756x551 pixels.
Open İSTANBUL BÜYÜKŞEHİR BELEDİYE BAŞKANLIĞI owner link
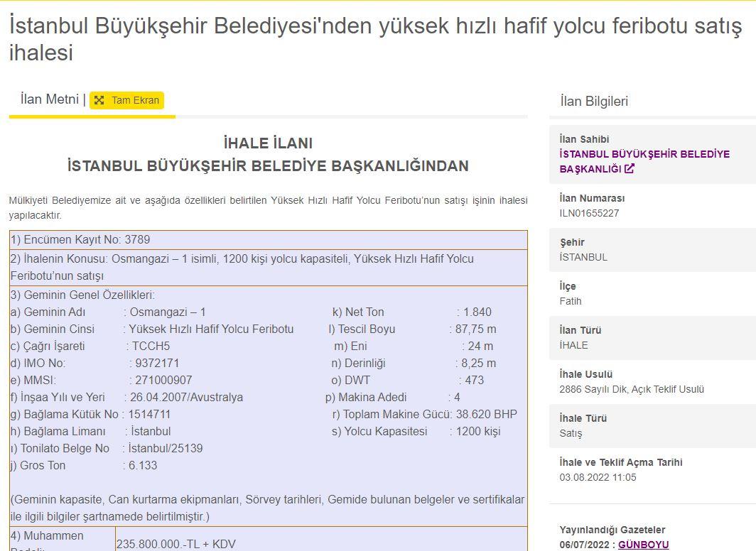644,161
